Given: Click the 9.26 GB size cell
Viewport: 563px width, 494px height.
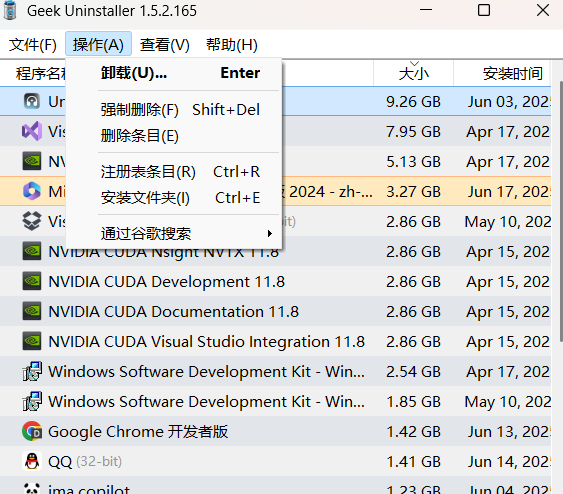Looking at the screenshot, I should (x=413, y=102).
